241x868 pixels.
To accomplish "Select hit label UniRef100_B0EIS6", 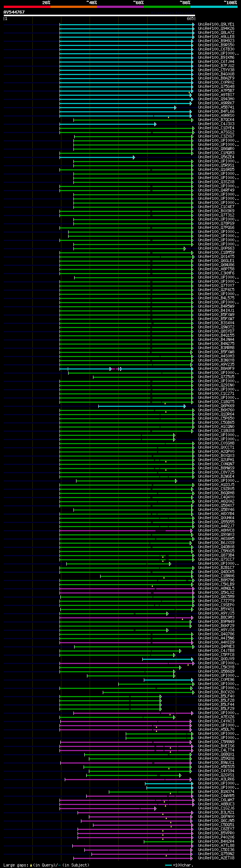I will click(216, 746).
